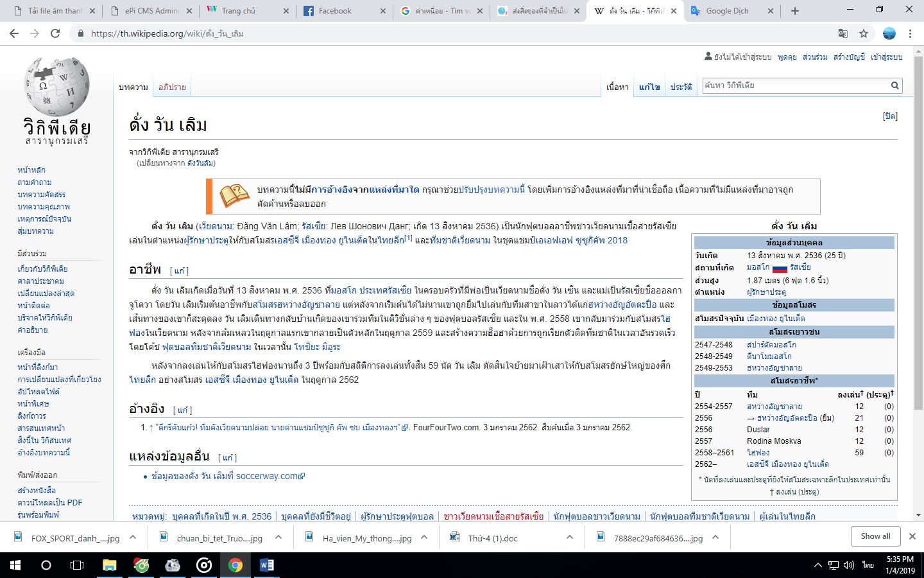The image size is (924, 578).
Task: Open a new browser tab
Action: (795, 11)
